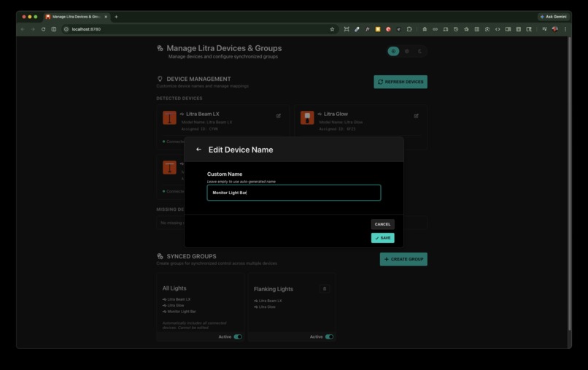
Task: Open the browser profile avatar
Action: click(555, 29)
